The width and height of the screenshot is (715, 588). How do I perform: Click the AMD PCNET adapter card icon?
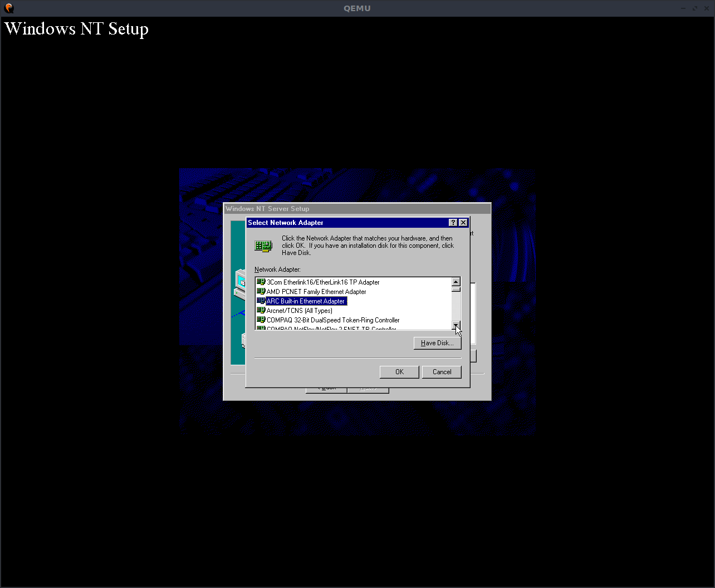(x=261, y=292)
